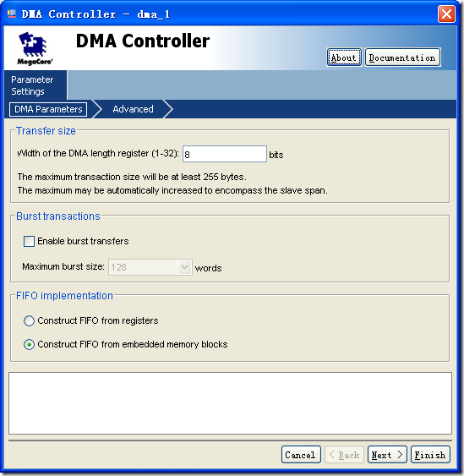Enable burst transfers checkbox
Viewport: 464px width, 476px height.
click(29, 241)
